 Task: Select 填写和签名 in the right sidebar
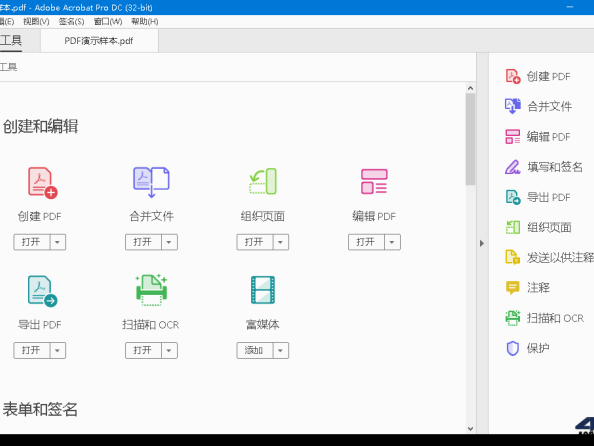coord(544,167)
